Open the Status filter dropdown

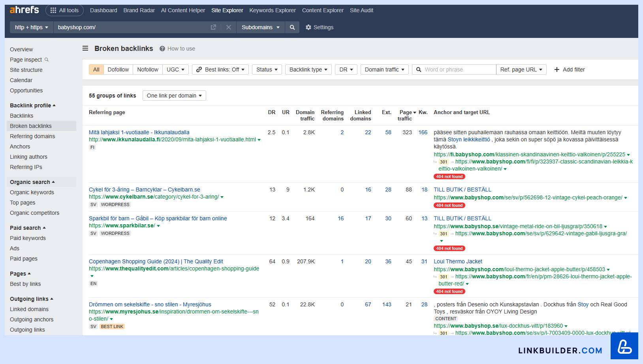click(267, 69)
